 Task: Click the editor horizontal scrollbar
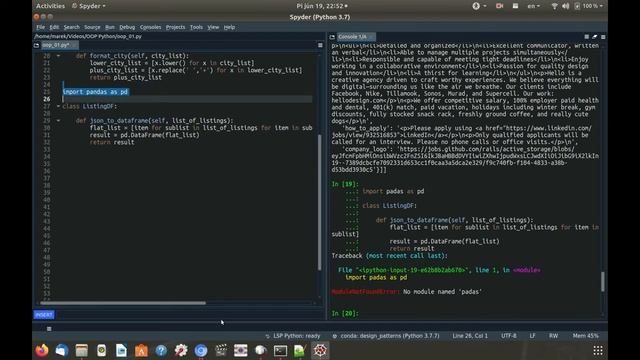point(123,303)
